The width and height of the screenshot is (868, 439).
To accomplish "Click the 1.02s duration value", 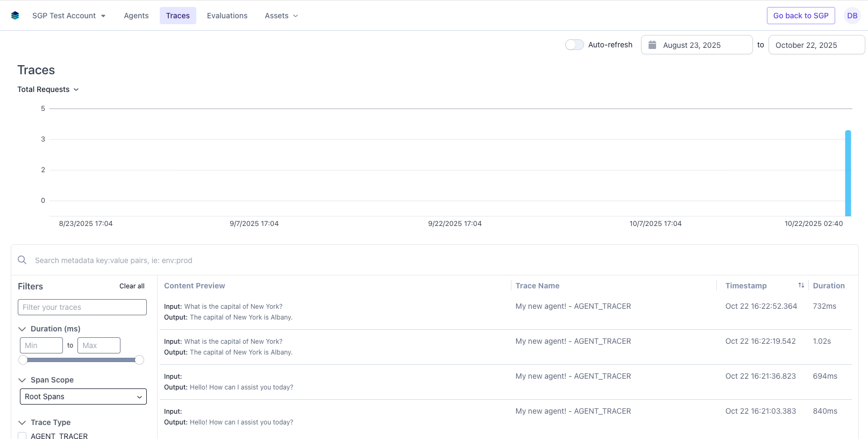I will coord(822,341).
